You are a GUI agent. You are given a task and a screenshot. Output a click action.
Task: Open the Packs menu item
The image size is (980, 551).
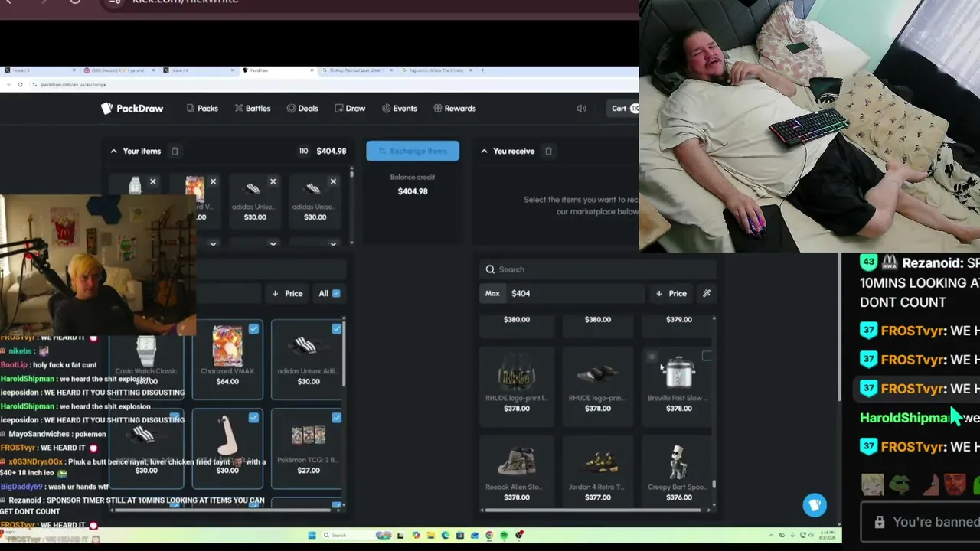(x=202, y=109)
